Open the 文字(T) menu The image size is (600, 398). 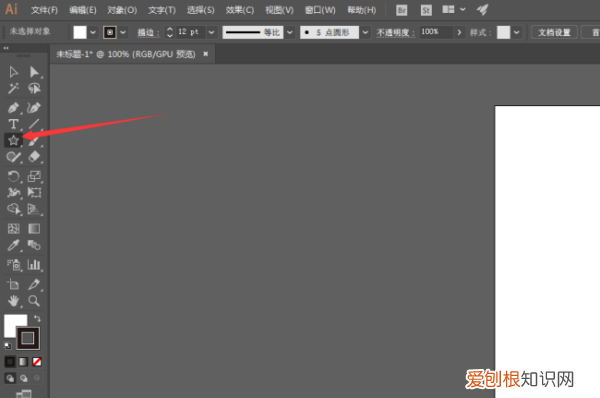click(162, 10)
